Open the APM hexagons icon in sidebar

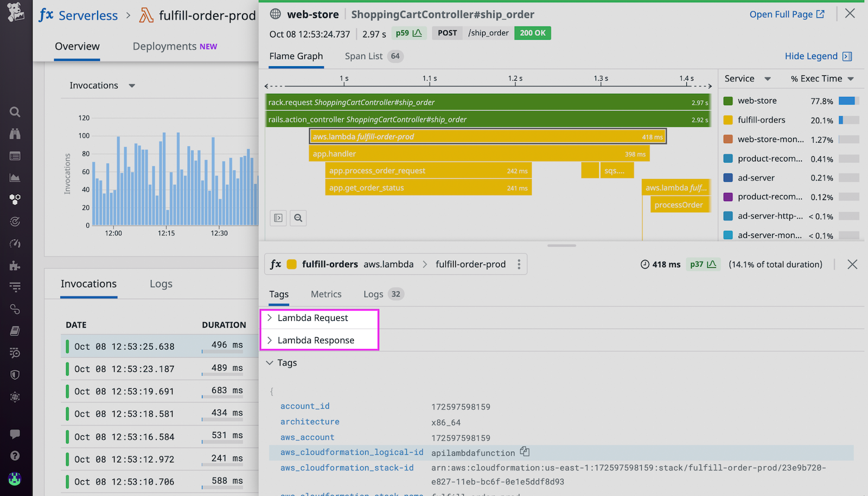point(15,199)
